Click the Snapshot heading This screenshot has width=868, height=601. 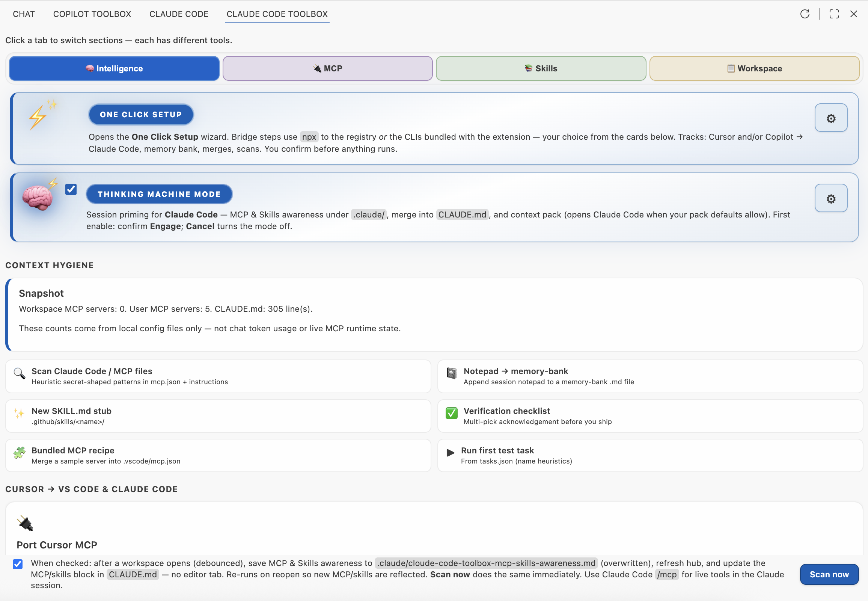point(41,293)
